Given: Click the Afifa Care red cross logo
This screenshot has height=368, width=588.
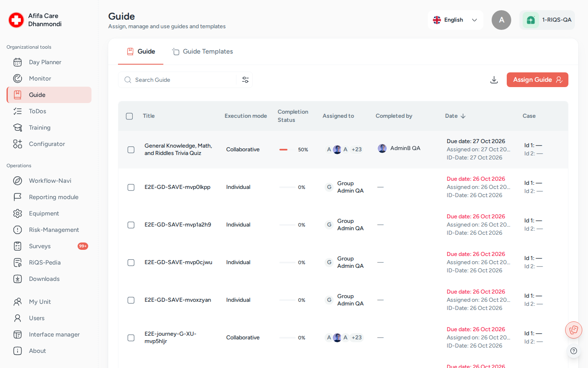Looking at the screenshot, I should pos(16,20).
